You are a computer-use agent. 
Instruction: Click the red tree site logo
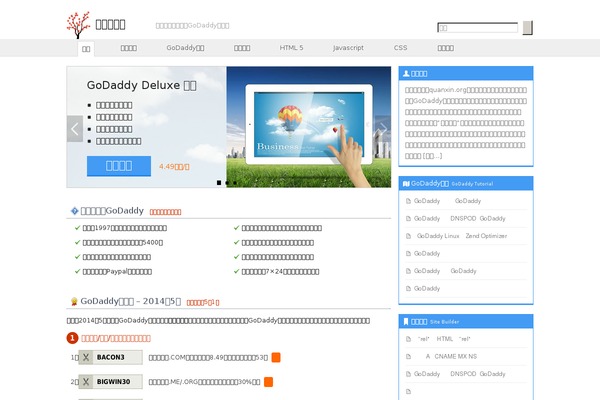click(78, 25)
